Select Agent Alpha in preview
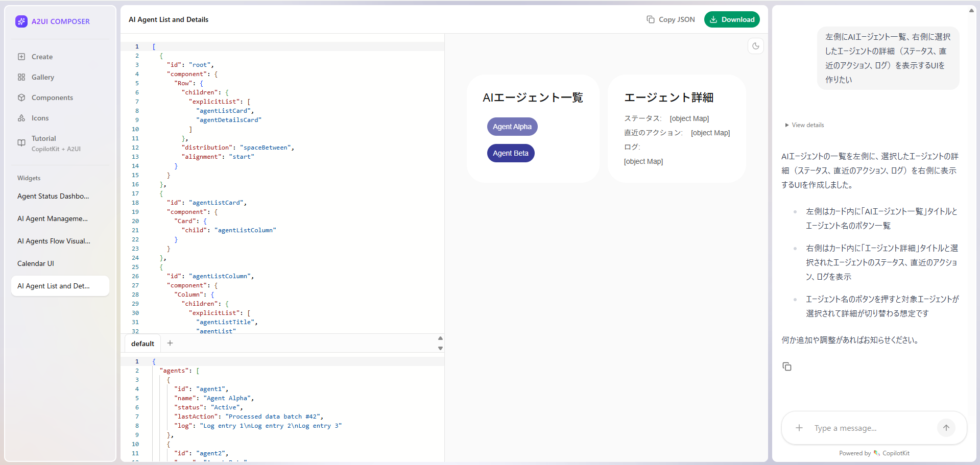 [x=512, y=127]
